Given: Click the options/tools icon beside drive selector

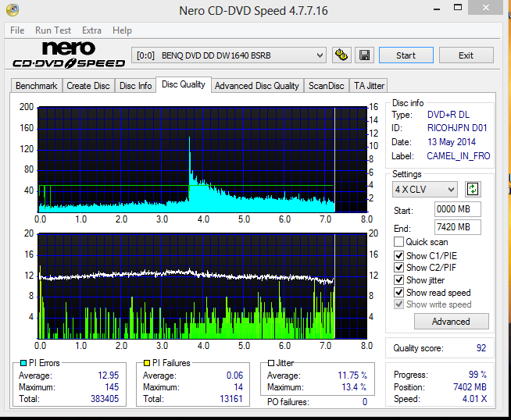Looking at the screenshot, I should [341, 55].
